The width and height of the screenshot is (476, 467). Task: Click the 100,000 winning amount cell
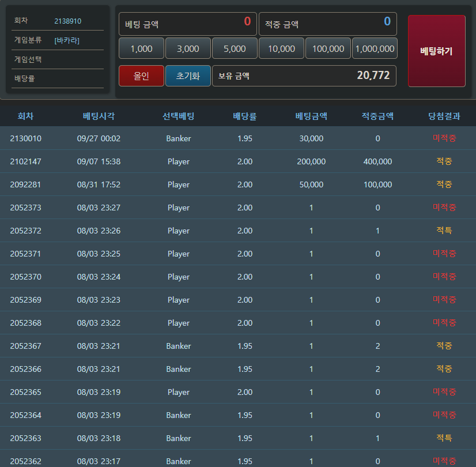(377, 184)
